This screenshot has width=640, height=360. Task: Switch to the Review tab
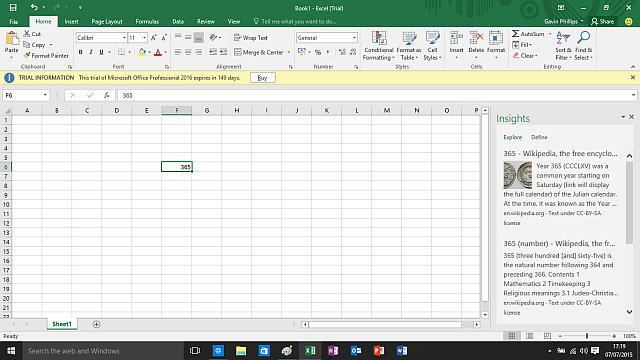click(205, 22)
